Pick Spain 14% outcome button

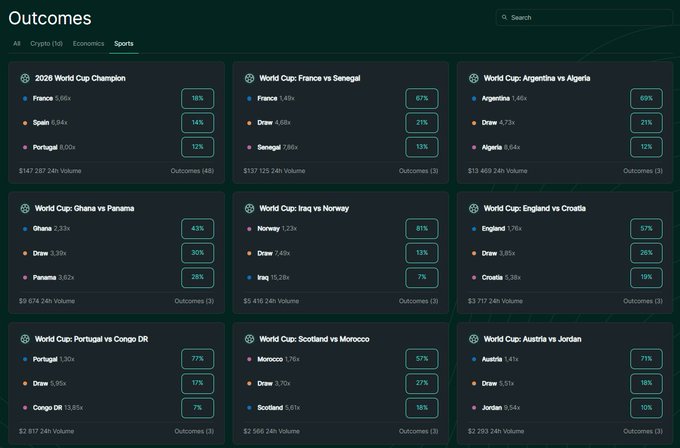click(x=197, y=123)
